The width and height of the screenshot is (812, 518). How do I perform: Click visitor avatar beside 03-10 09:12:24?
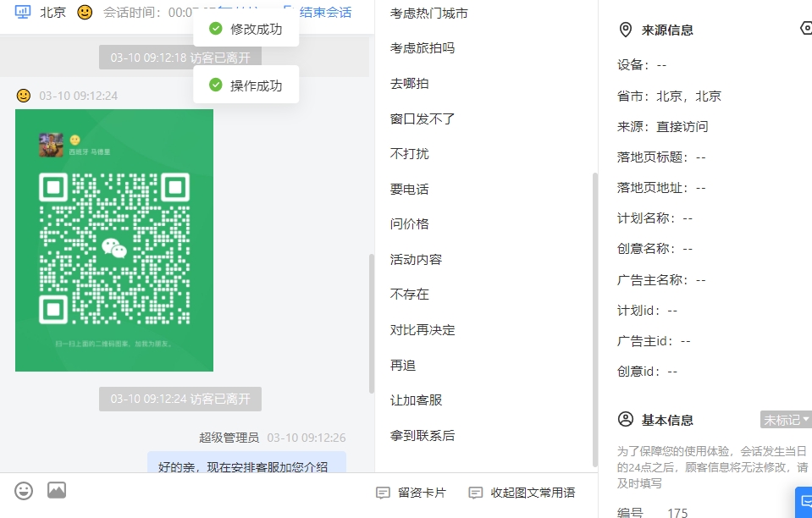pyautogui.click(x=24, y=95)
